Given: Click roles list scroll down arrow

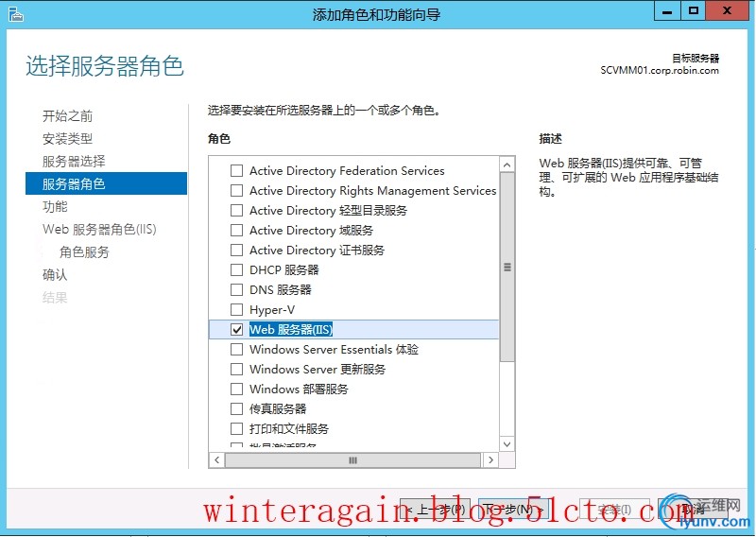Looking at the screenshot, I should pos(507,444).
